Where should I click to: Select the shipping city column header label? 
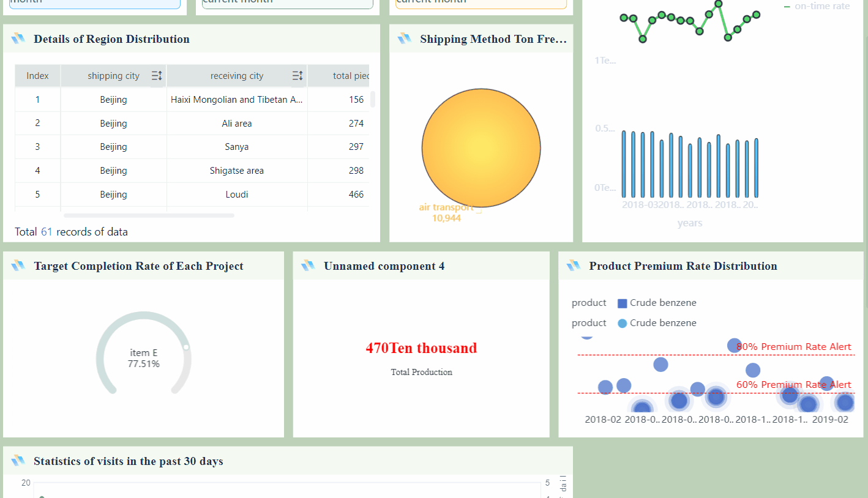coord(113,76)
